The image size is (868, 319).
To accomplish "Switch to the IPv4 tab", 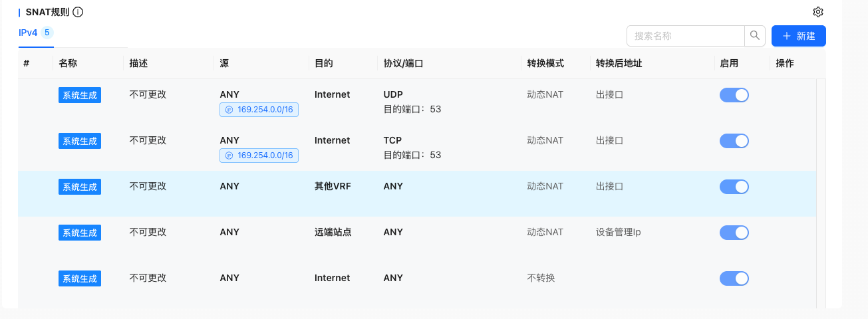I will [28, 33].
